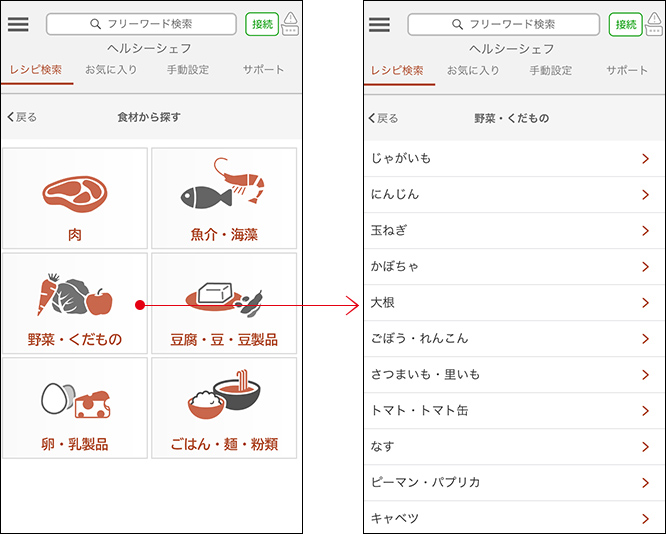The height and width of the screenshot is (534, 666).
Task: Open the 卵・乳製品 egg and cheese icon
Action: [x=75, y=400]
